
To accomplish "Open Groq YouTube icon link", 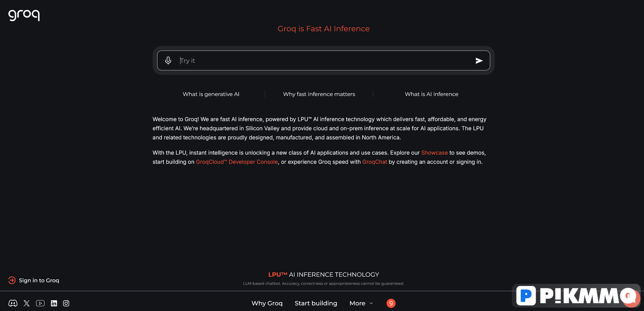I will pyautogui.click(x=40, y=303).
